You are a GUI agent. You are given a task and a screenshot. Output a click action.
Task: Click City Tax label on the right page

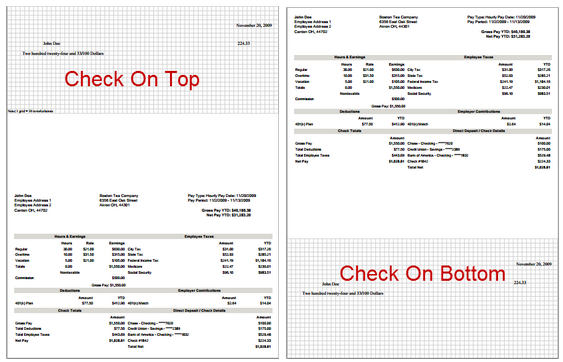[414, 70]
